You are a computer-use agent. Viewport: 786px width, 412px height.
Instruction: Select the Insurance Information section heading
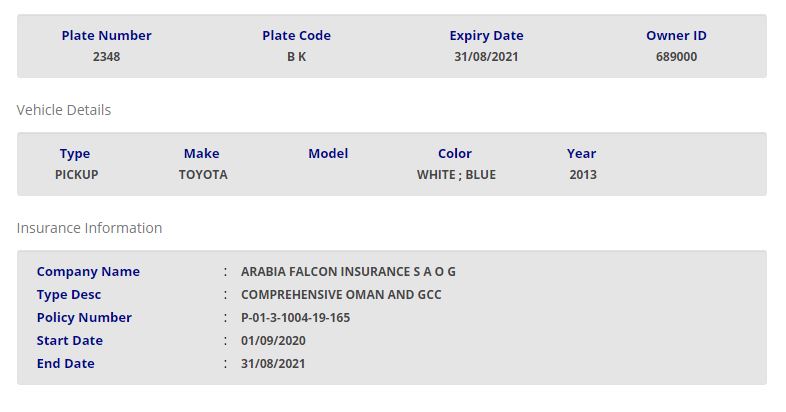89,228
